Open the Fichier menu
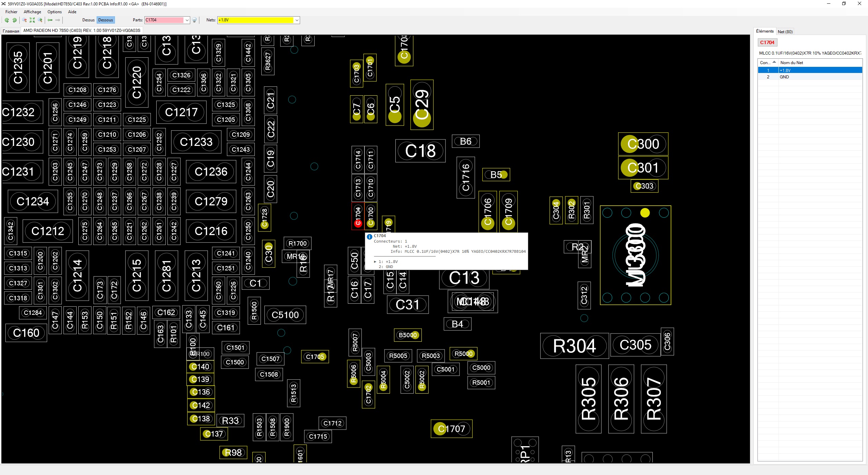 point(11,12)
